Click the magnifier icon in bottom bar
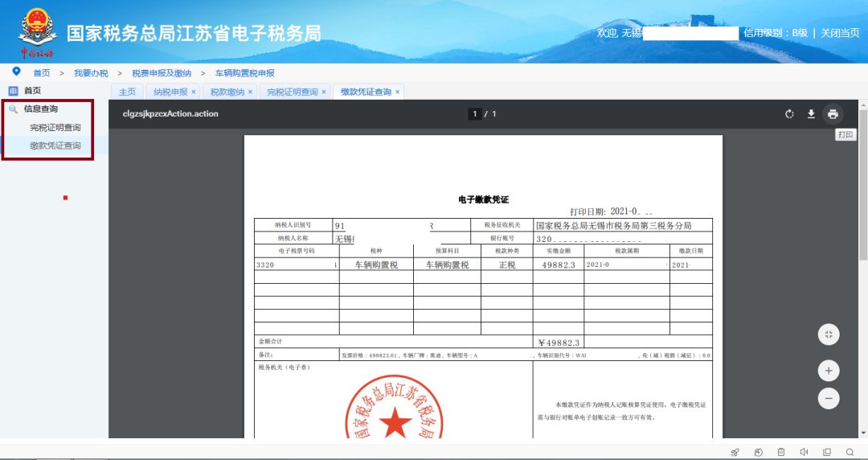868x460 pixels. coord(850,452)
